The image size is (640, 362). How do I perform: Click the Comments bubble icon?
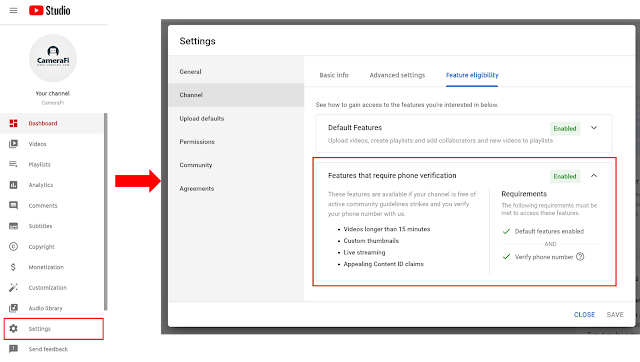point(13,205)
